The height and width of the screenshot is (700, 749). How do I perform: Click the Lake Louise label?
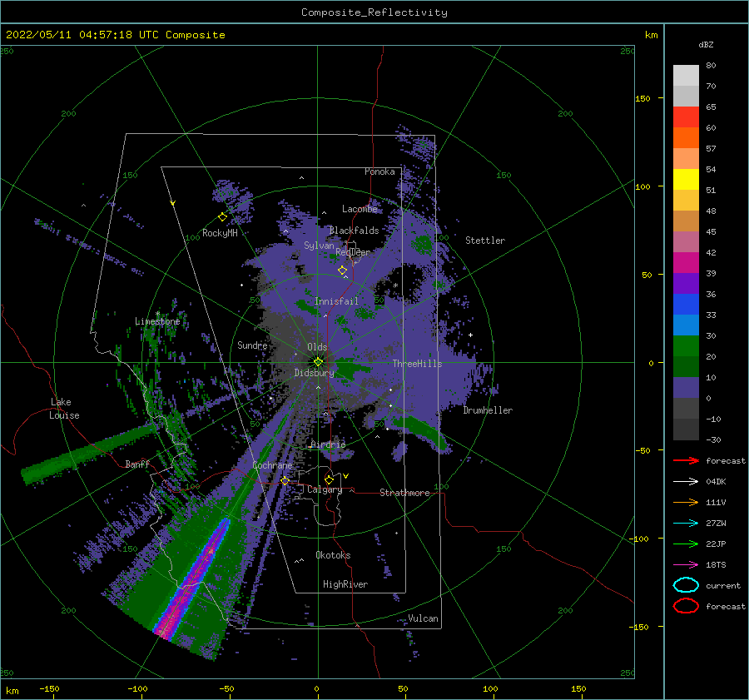pyautogui.click(x=64, y=409)
